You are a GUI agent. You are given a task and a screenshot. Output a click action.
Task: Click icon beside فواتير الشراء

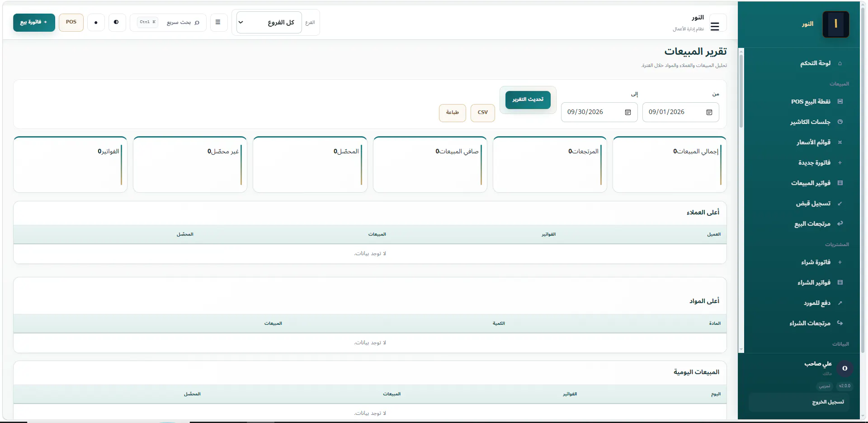pos(840,283)
